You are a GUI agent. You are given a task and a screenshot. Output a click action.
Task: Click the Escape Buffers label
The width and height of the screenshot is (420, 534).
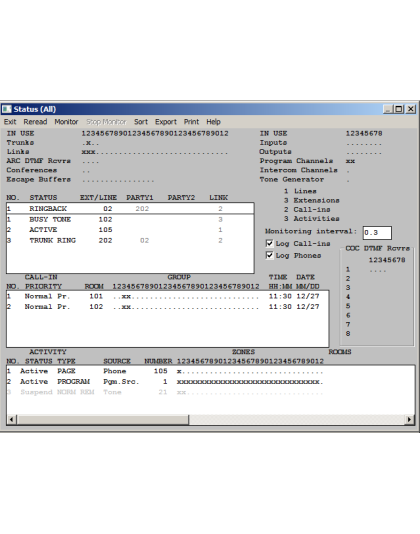pyautogui.click(x=38, y=179)
